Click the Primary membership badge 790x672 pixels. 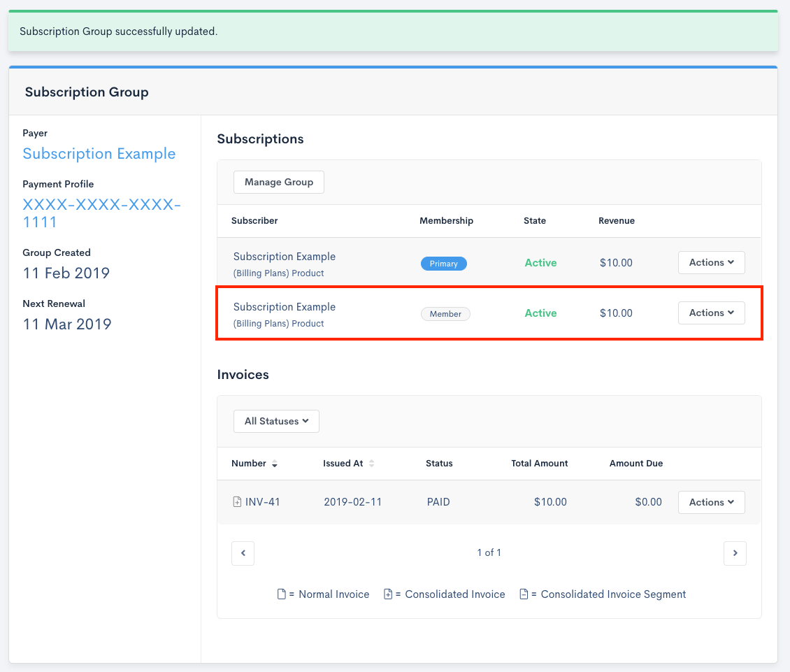[443, 264]
